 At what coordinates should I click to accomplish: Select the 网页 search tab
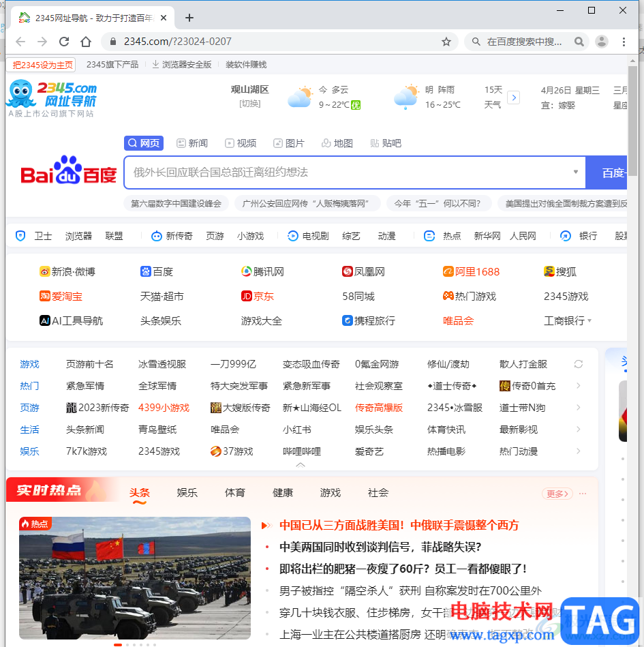(144, 142)
